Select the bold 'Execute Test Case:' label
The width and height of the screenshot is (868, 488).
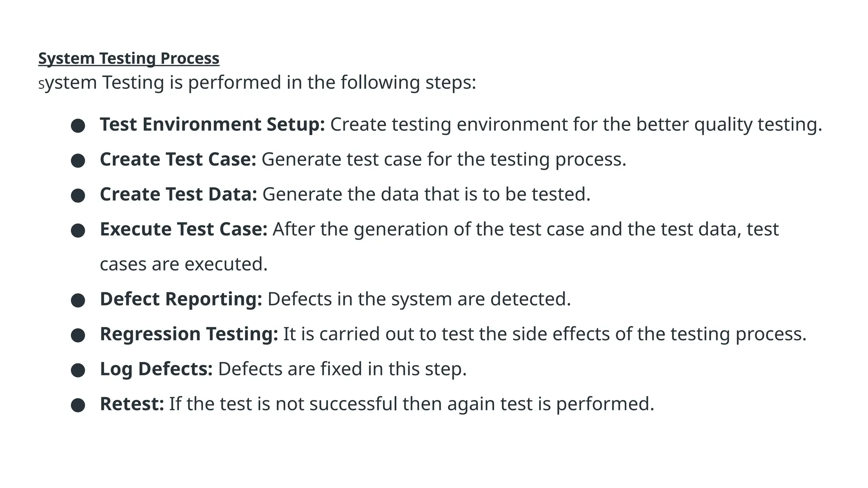tap(184, 229)
